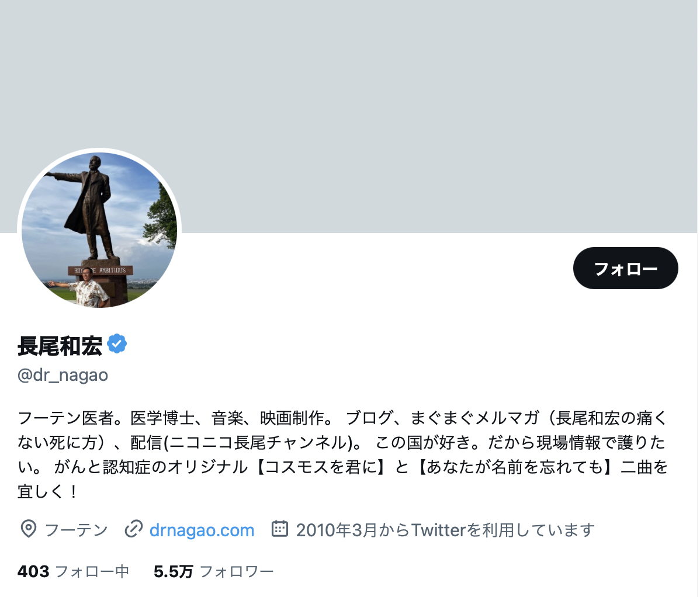Open the 5.5万 フォロワー followers list
Image resolution: width=700 pixels, height=597 pixels.
coord(213,571)
